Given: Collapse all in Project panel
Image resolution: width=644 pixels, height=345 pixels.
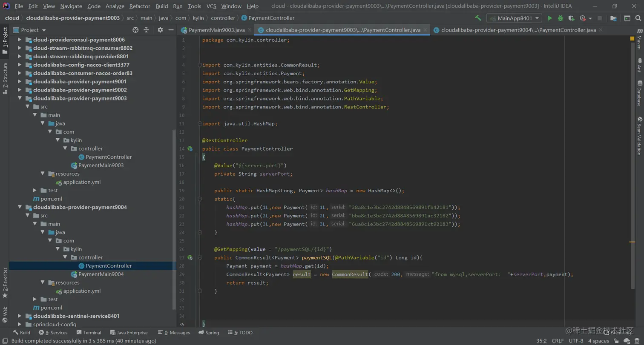Looking at the screenshot, I should [x=146, y=30].
